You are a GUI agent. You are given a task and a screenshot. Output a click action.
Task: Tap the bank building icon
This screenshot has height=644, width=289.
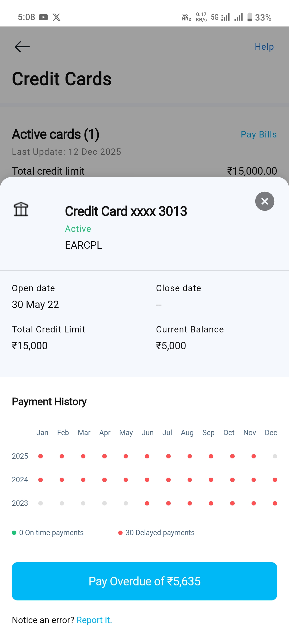point(21,209)
